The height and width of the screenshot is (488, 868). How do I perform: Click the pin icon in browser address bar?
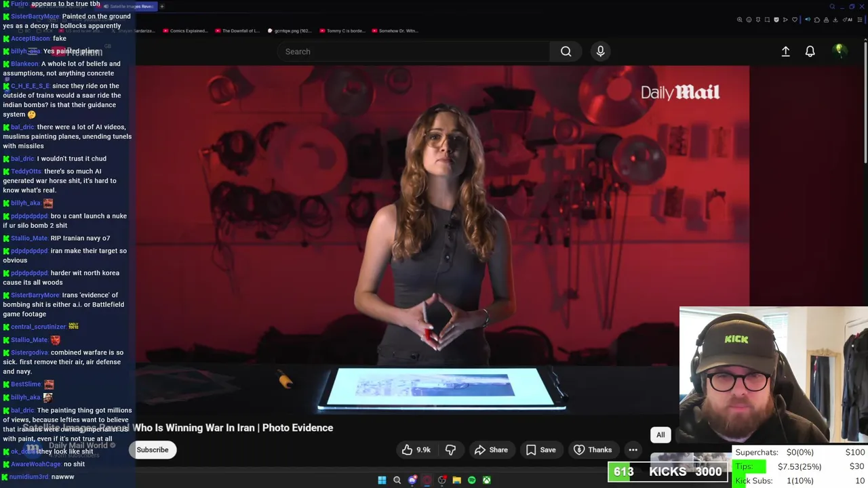click(x=758, y=20)
